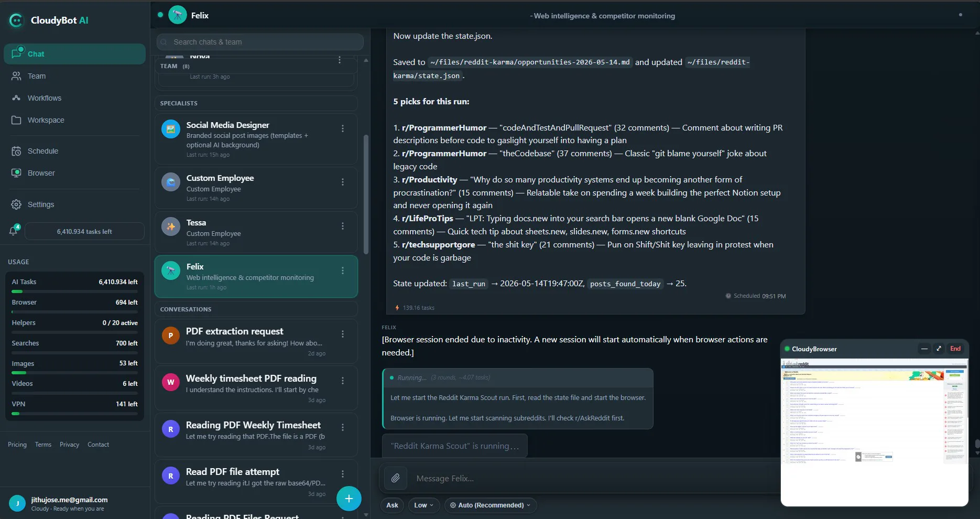This screenshot has width=980, height=519.
Task: Click the Browser monitor icon
Action: pyautogui.click(x=16, y=173)
